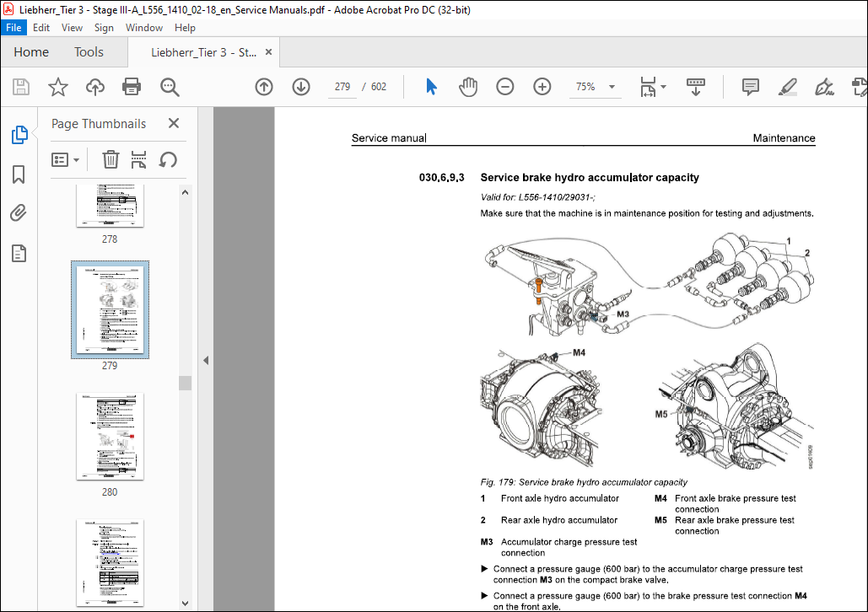Open the Find text magnifier tool
Image resolution: width=868 pixels, height=612 pixels.
pos(170,87)
